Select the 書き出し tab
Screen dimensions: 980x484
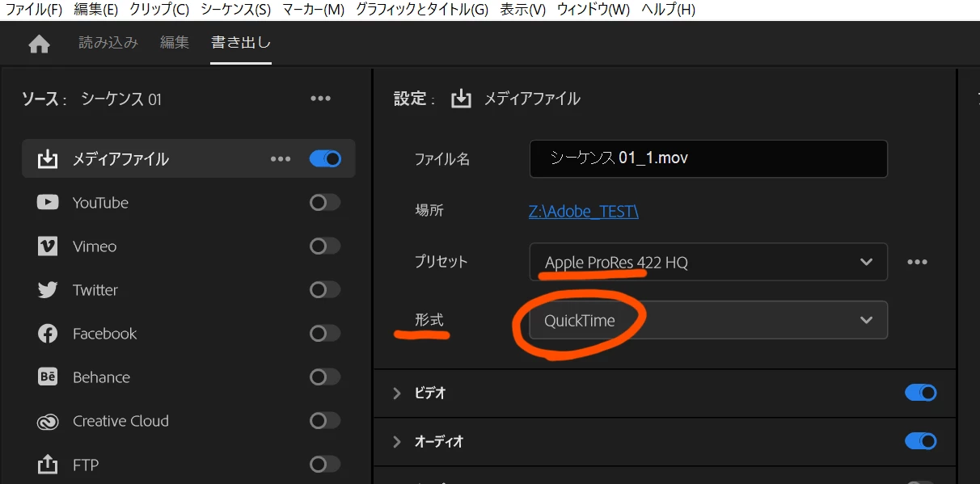pyautogui.click(x=241, y=43)
